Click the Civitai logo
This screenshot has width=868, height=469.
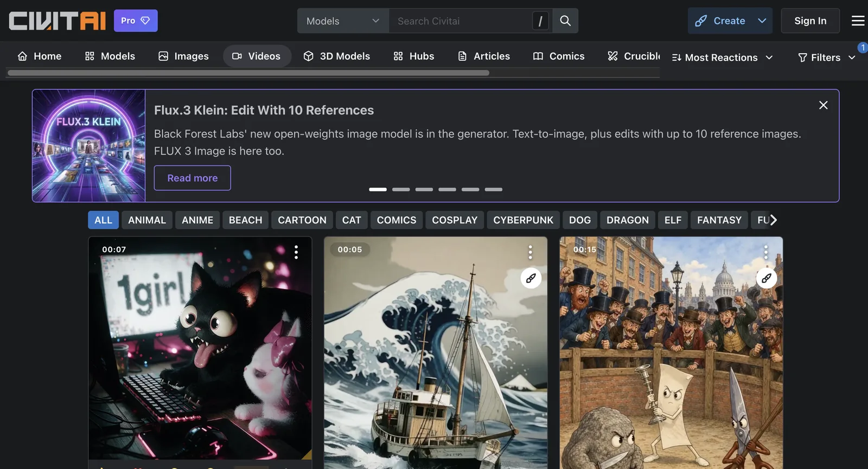click(57, 21)
